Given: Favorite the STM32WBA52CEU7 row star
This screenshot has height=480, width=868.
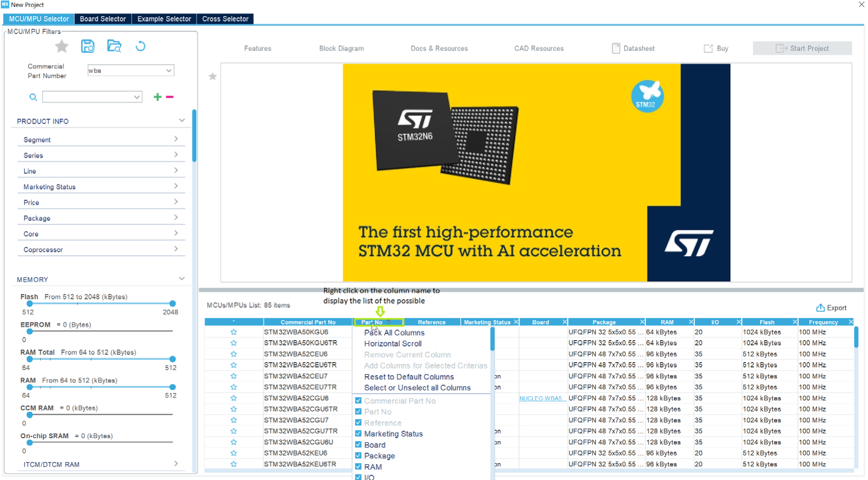Looking at the screenshot, I should (234, 376).
